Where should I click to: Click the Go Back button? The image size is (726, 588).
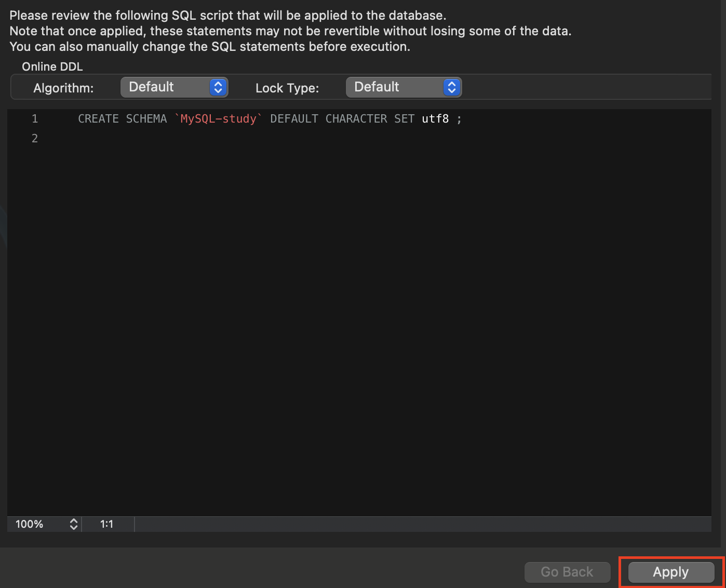tap(567, 572)
